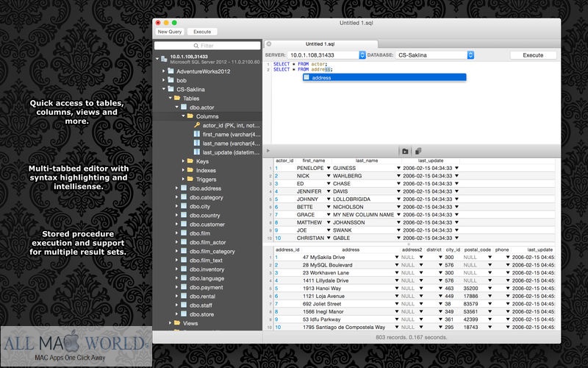Click the play arrow in results bar
The height and width of the screenshot is (368, 588).
(x=268, y=151)
